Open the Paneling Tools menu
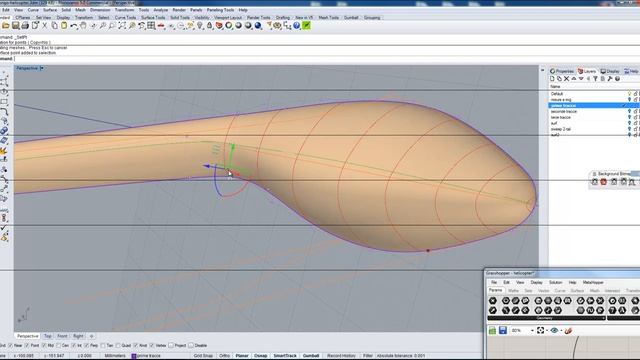The height and width of the screenshot is (360, 640). 220,10
